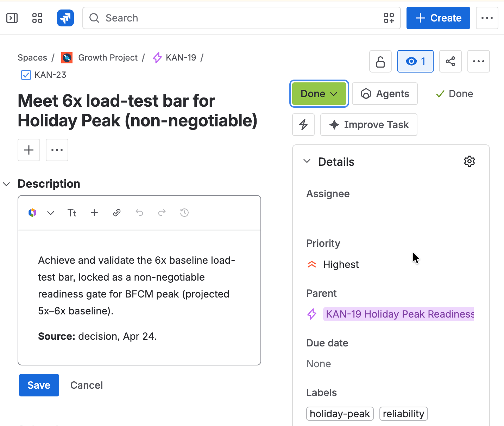Screen dimensions: 504x426
Task: Click the lock restrictions icon
Action: click(380, 61)
